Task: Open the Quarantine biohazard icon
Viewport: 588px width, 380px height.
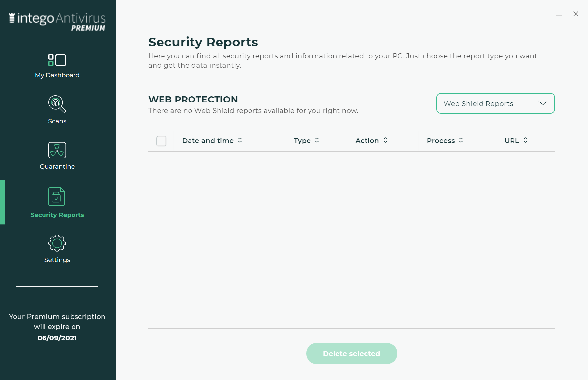Action: coord(57,150)
